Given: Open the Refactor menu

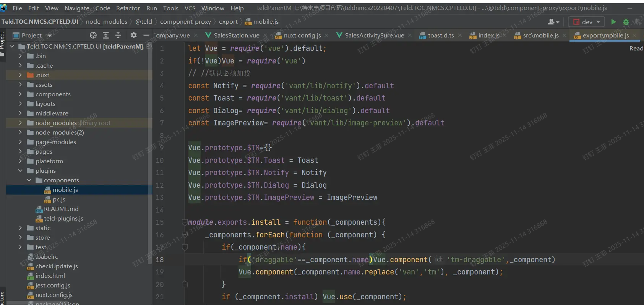Looking at the screenshot, I should [x=128, y=8].
